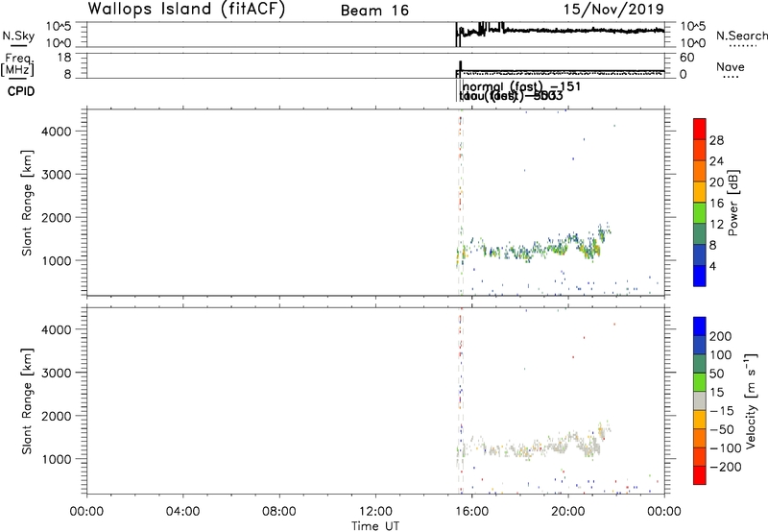Click the light green Power colorbar segment above 12
The height and width of the screenshot is (532, 768).
(x=700, y=212)
